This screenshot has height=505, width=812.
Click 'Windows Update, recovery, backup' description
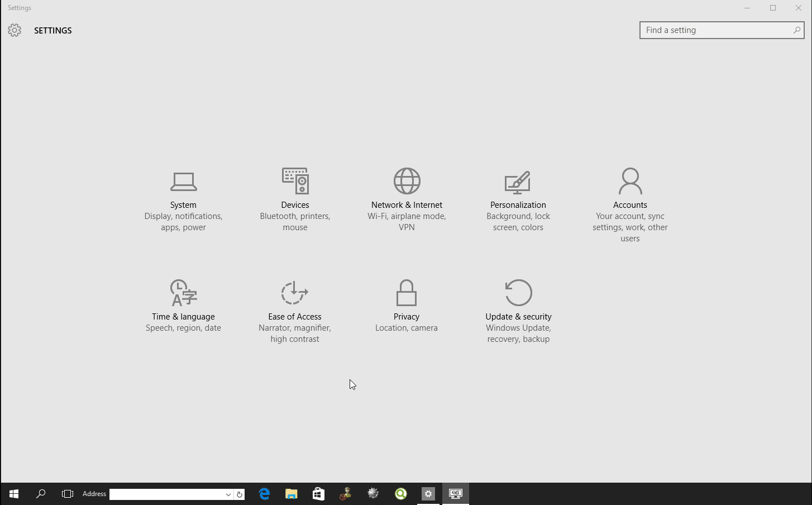pyautogui.click(x=518, y=334)
